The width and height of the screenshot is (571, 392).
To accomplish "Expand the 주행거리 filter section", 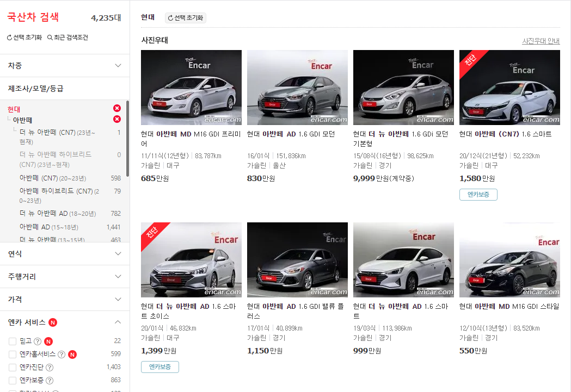I will pos(65,276).
